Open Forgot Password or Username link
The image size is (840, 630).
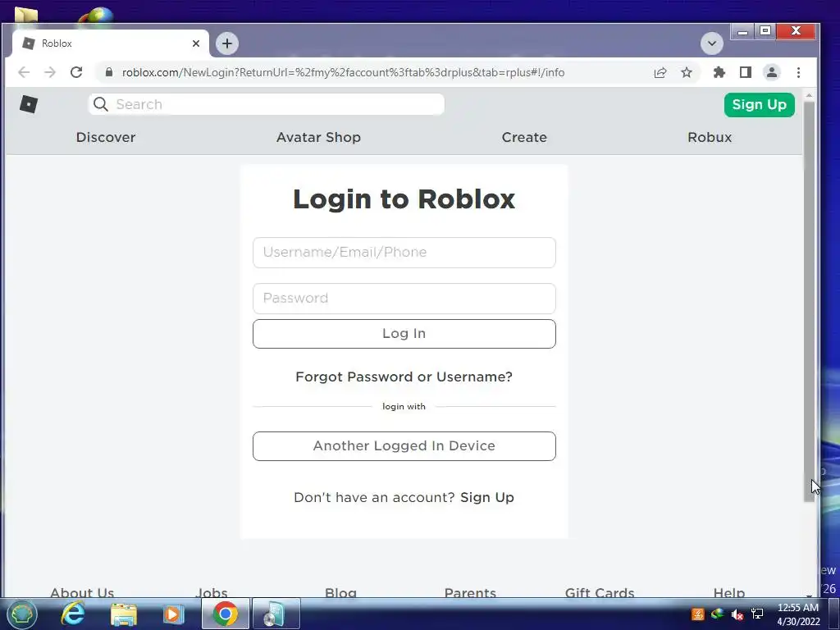pos(404,377)
